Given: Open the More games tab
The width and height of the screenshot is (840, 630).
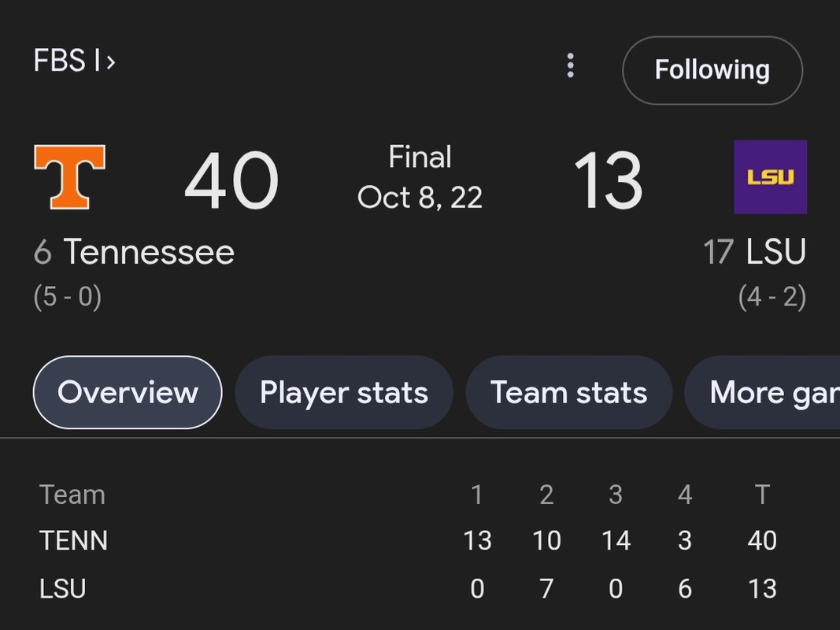Looking at the screenshot, I should click(x=772, y=392).
